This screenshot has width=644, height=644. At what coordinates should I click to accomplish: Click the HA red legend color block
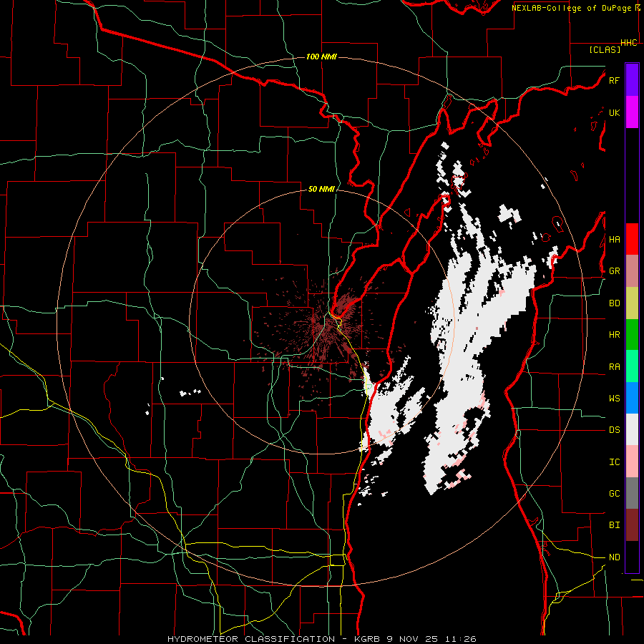(632, 239)
